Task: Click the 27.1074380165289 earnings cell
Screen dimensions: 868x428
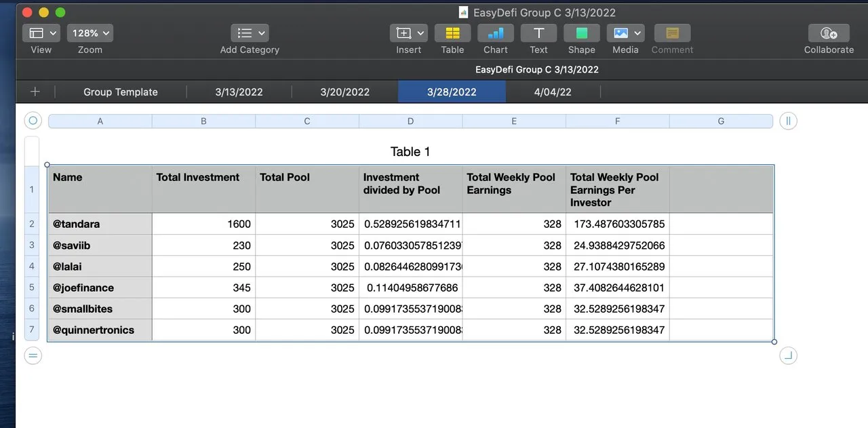Action: tap(617, 266)
